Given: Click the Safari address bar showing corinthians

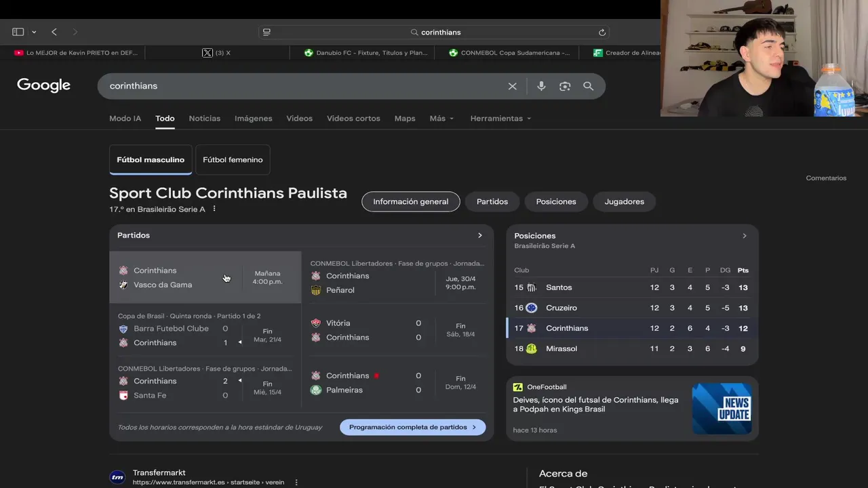Looking at the screenshot, I should [434, 32].
